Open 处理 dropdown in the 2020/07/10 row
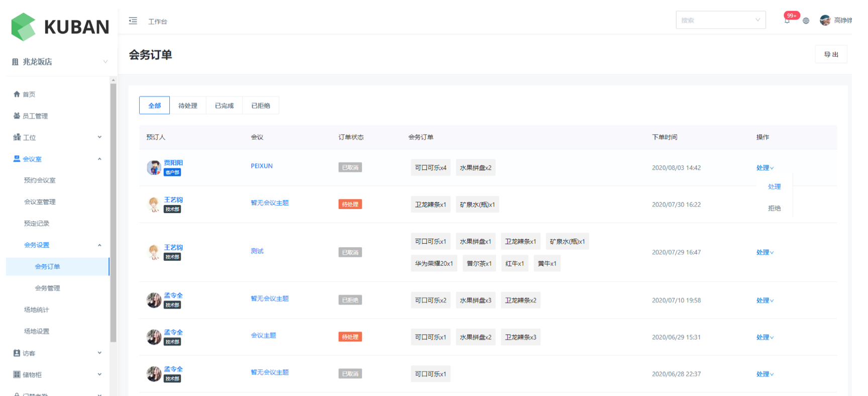Screen dimensions: 868x396 point(765,301)
